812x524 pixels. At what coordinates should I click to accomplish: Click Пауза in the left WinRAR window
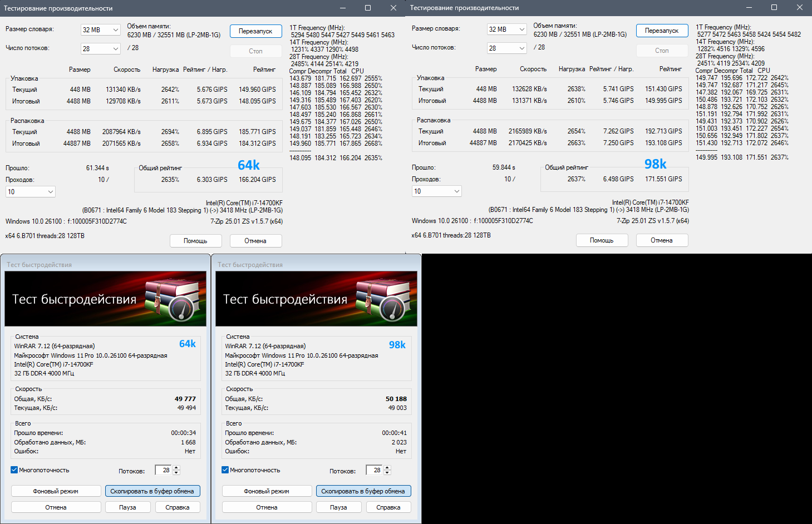coord(127,507)
